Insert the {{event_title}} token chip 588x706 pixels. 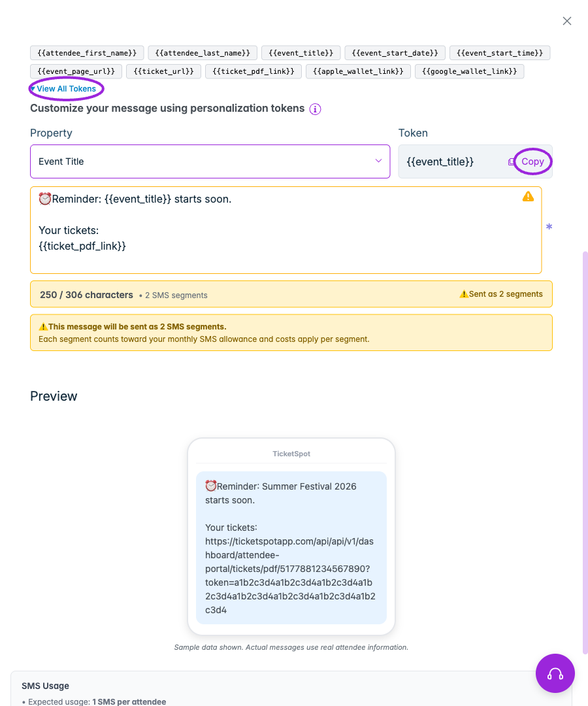click(301, 53)
